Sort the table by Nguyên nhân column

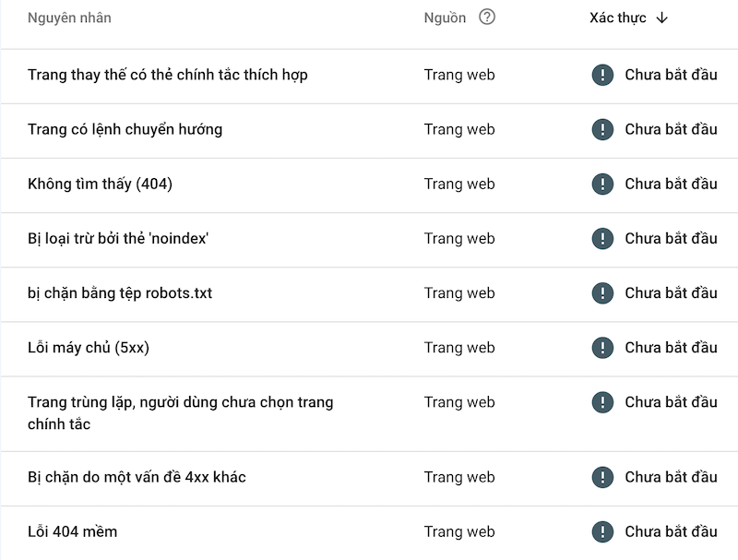69,17
